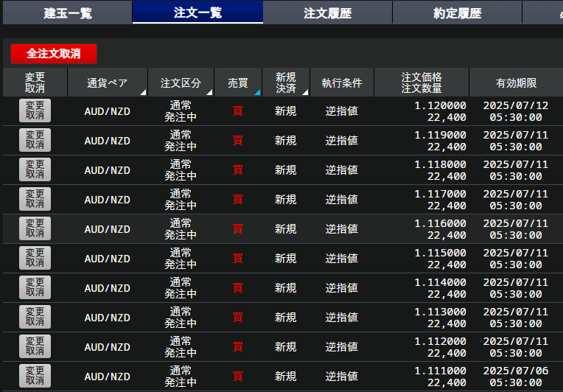Click 変更取消 for order priced 1.113000

click(35, 317)
